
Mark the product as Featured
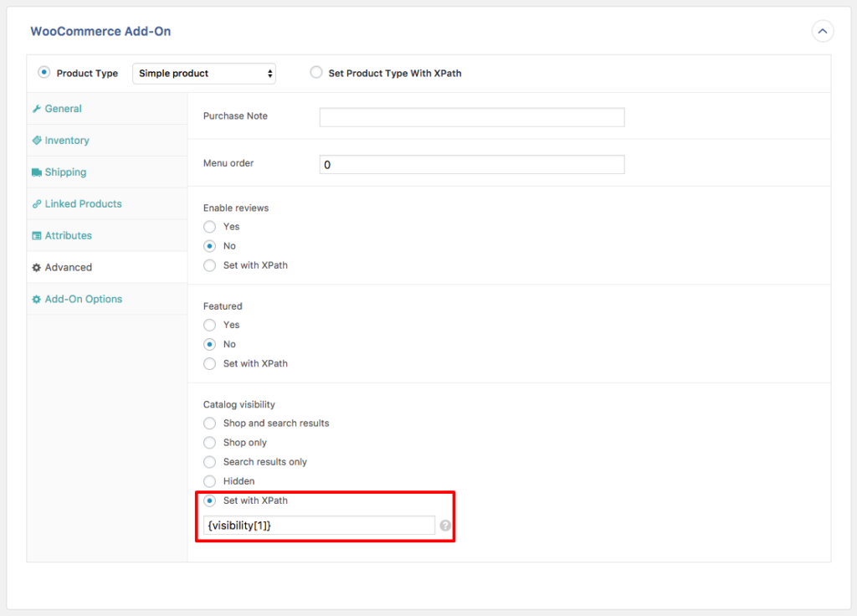[209, 325]
